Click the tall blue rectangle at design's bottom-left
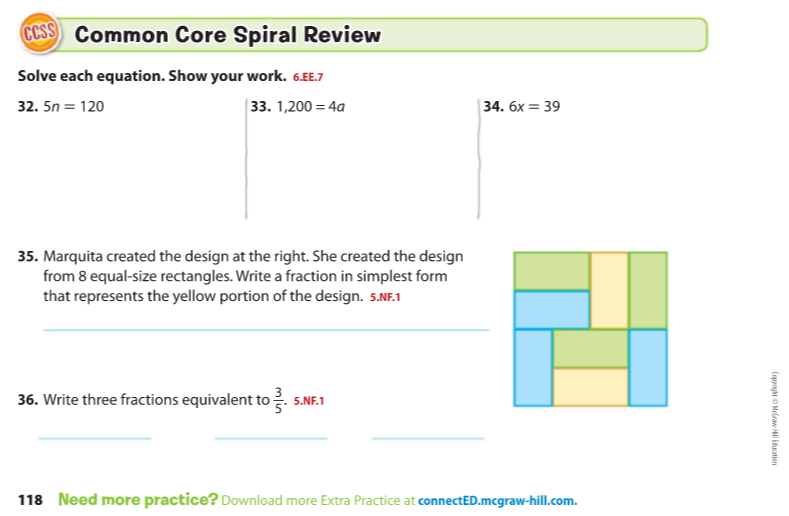Screen dimensions: 789x516 click(532, 367)
